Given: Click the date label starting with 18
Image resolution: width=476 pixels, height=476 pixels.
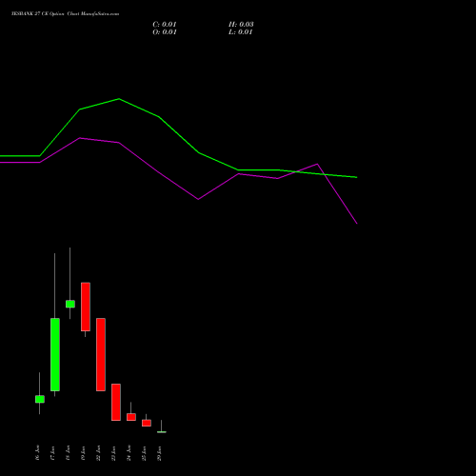Looking at the screenshot, I should point(68,453).
